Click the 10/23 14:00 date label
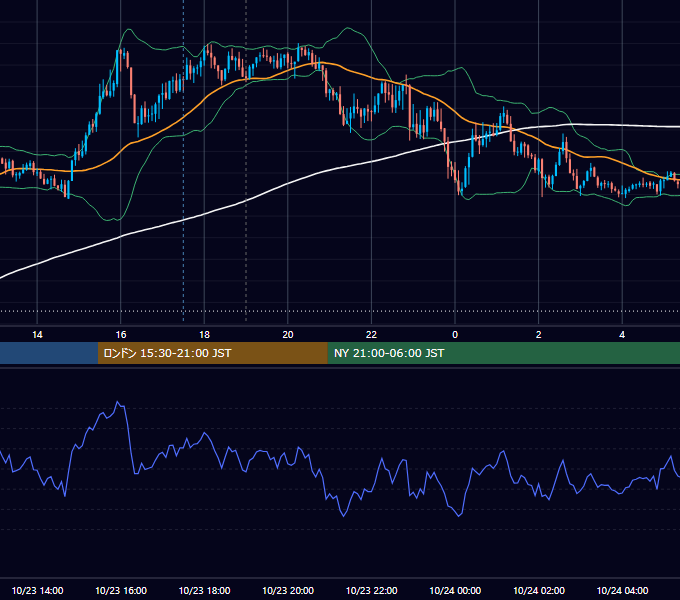 coord(37,590)
